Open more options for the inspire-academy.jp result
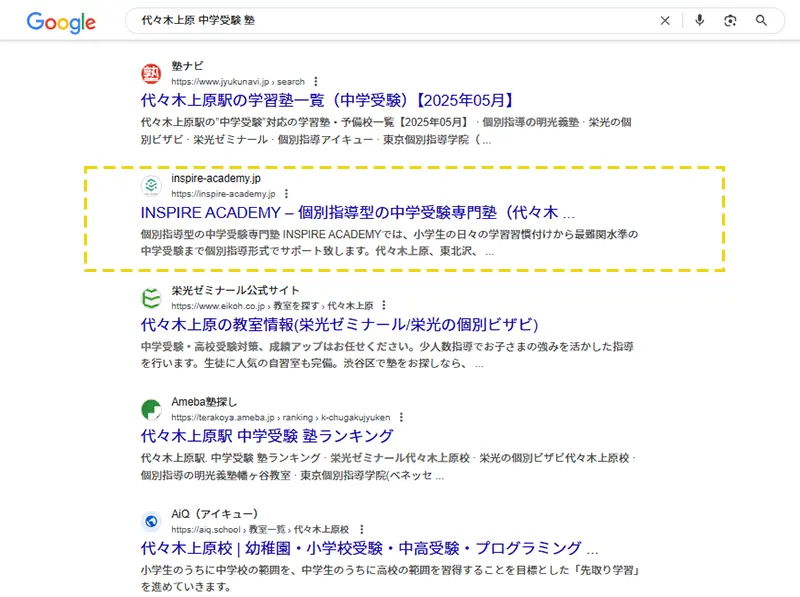Screen dimensions: 800x597 (x=286, y=194)
